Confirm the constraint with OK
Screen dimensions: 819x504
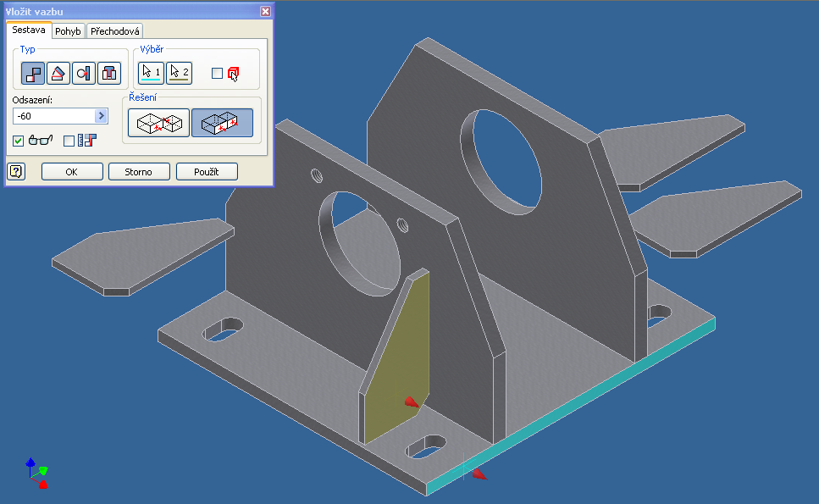point(72,172)
